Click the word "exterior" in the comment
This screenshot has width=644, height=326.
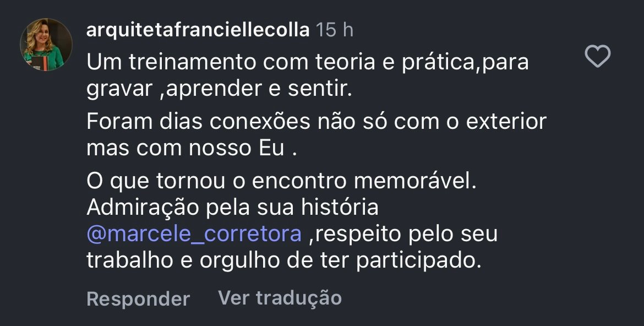[x=506, y=122]
